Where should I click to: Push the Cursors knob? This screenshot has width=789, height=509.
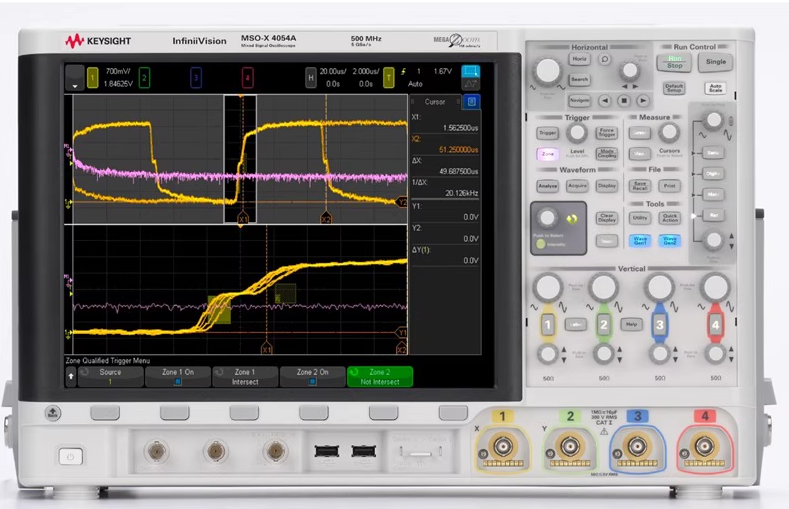point(669,133)
